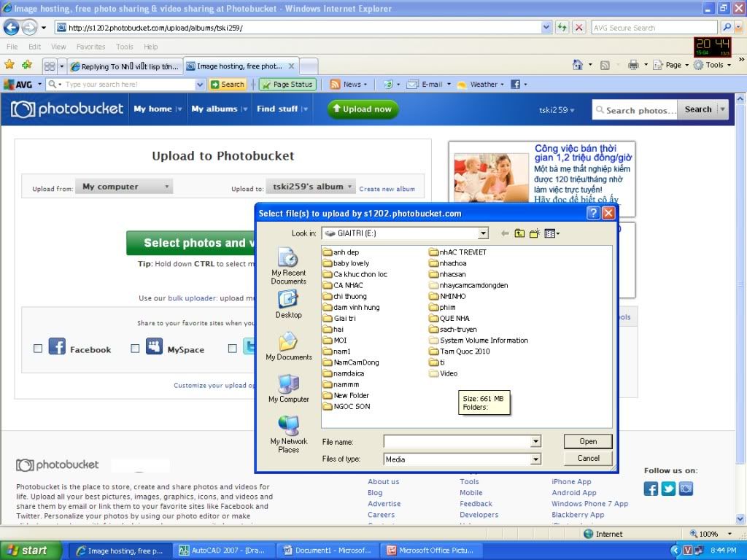The width and height of the screenshot is (747, 560).
Task: Click the Search photos input field
Action: pos(635,109)
